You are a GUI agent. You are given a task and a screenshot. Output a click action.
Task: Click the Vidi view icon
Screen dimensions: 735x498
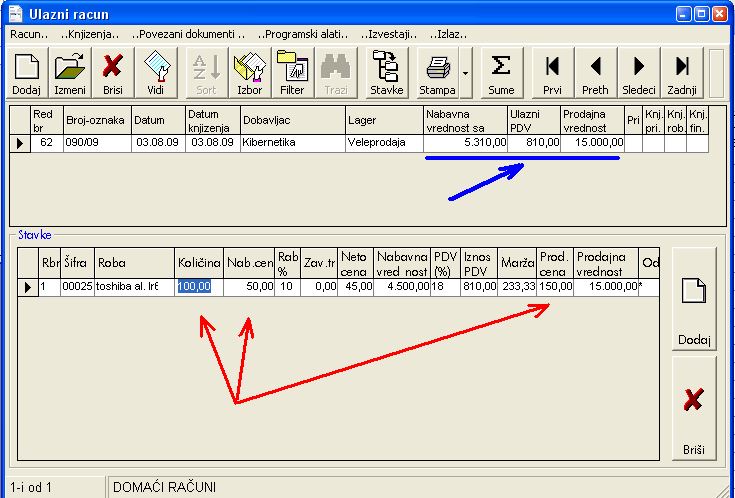click(x=155, y=73)
